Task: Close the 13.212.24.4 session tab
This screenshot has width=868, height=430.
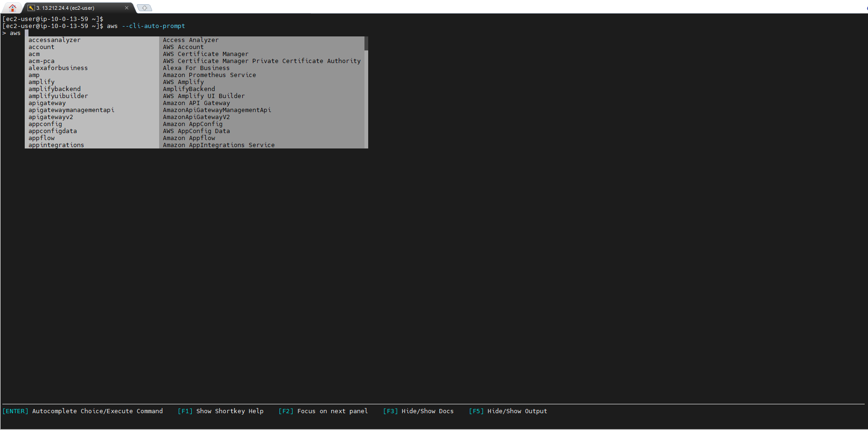Action: (x=126, y=8)
